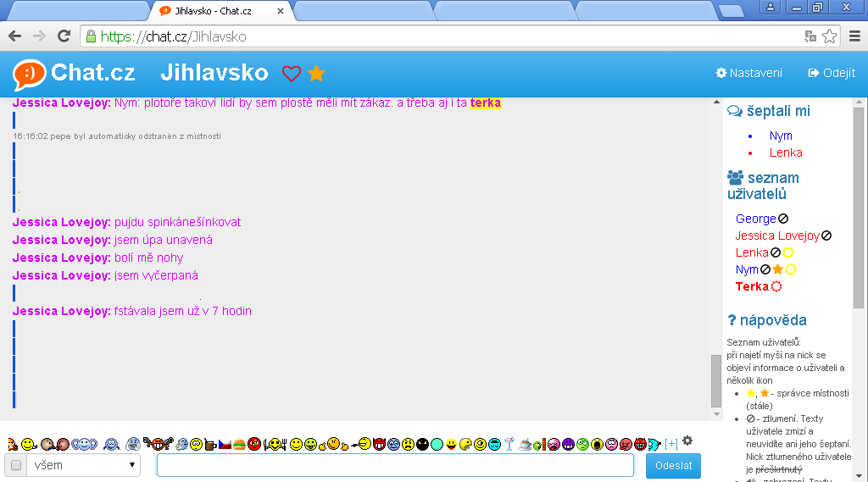Insert the blue big-eared smiley
Screen dimensions: 868x482
(84, 444)
